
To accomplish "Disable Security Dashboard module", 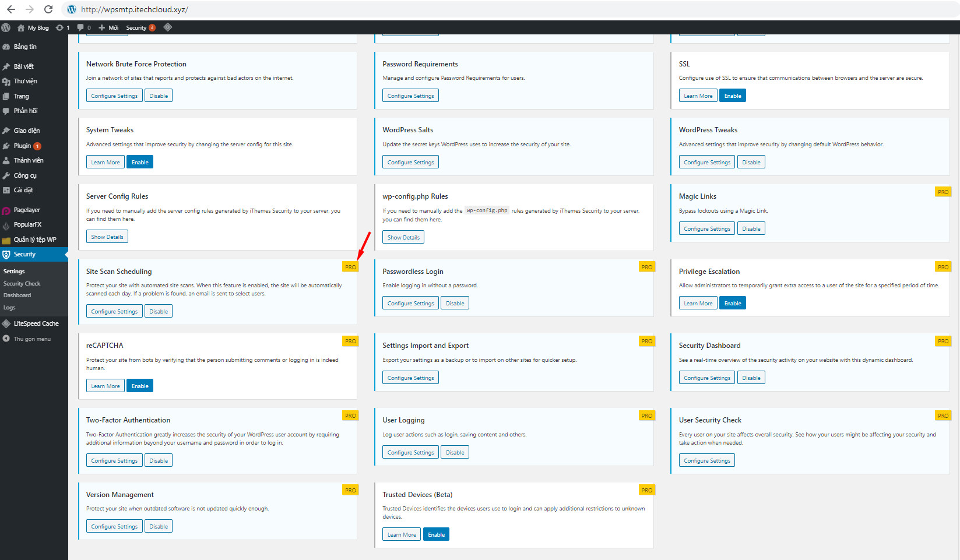I will [751, 378].
